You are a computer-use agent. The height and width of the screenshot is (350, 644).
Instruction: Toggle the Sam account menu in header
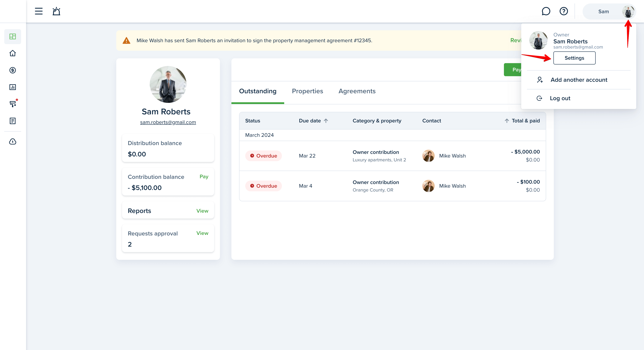pyautogui.click(x=609, y=12)
